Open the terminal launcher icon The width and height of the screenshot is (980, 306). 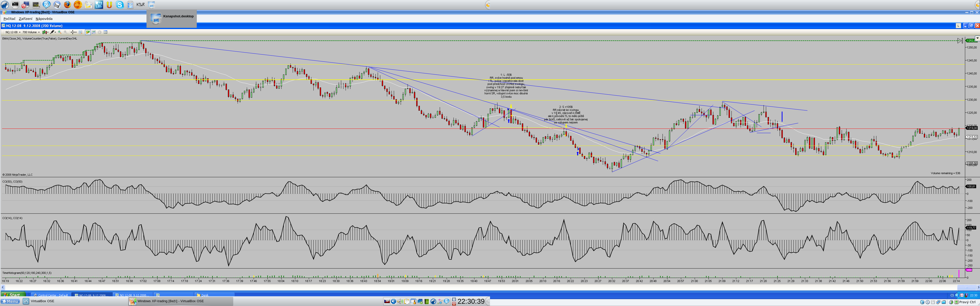pos(15,5)
